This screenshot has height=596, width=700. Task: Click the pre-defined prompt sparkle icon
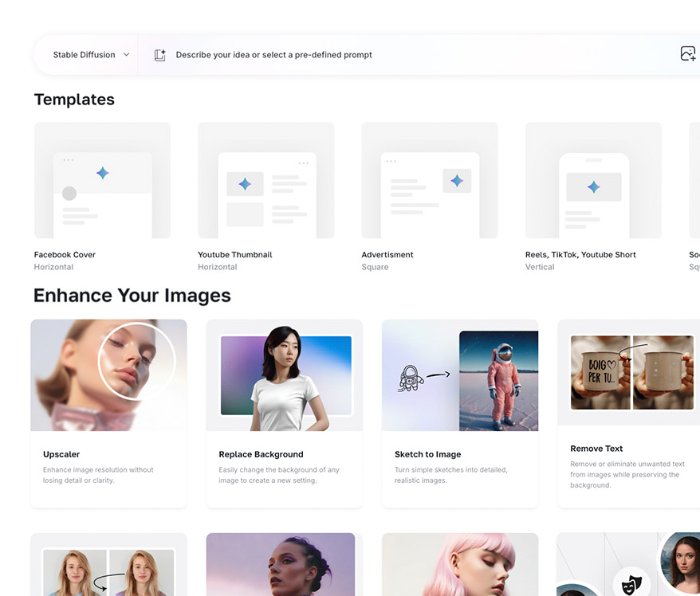click(159, 55)
